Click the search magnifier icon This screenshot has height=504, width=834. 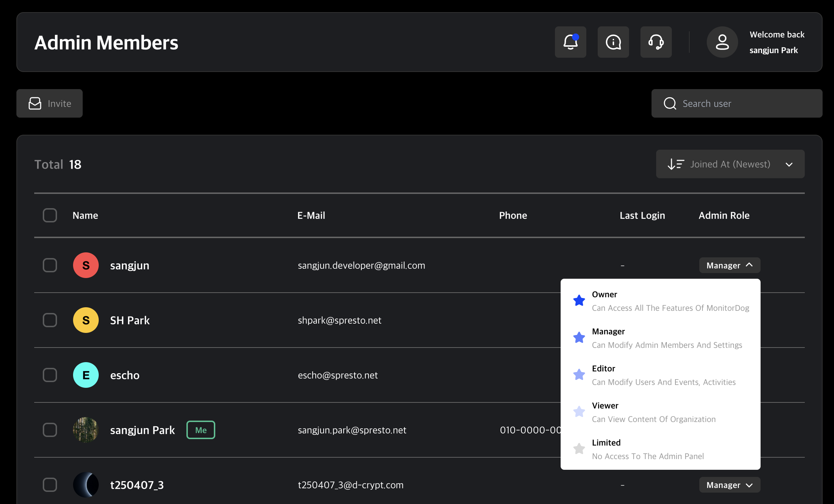click(x=670, y=103)
